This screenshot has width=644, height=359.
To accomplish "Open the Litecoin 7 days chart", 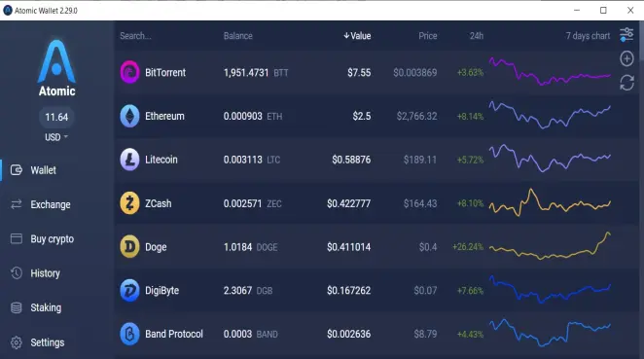I will (550, 159).
